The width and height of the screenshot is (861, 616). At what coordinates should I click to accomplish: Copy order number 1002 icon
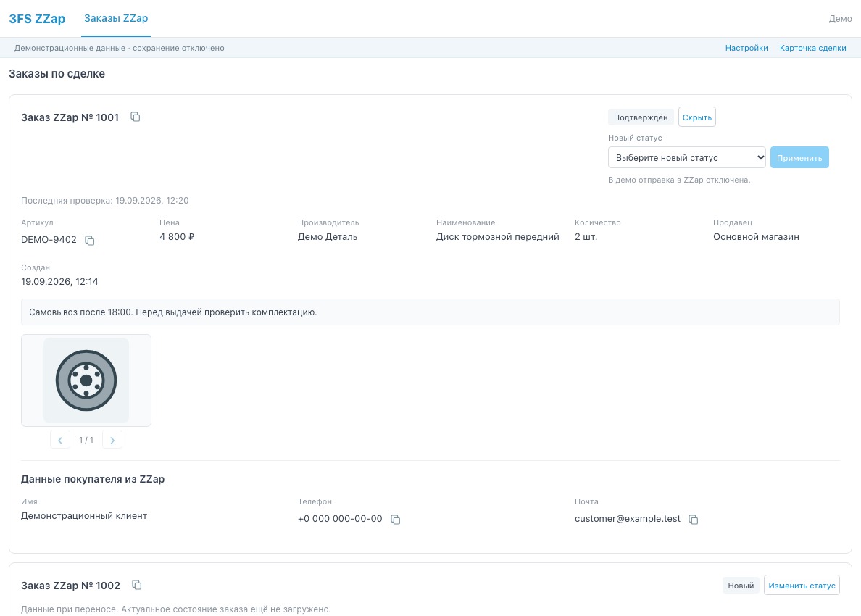(x=137, y=586)
